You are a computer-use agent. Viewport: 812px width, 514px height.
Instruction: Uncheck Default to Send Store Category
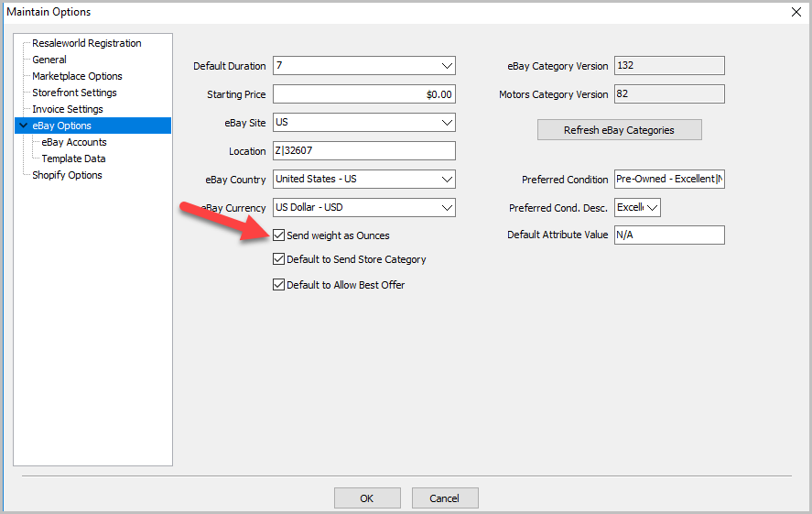278,259
